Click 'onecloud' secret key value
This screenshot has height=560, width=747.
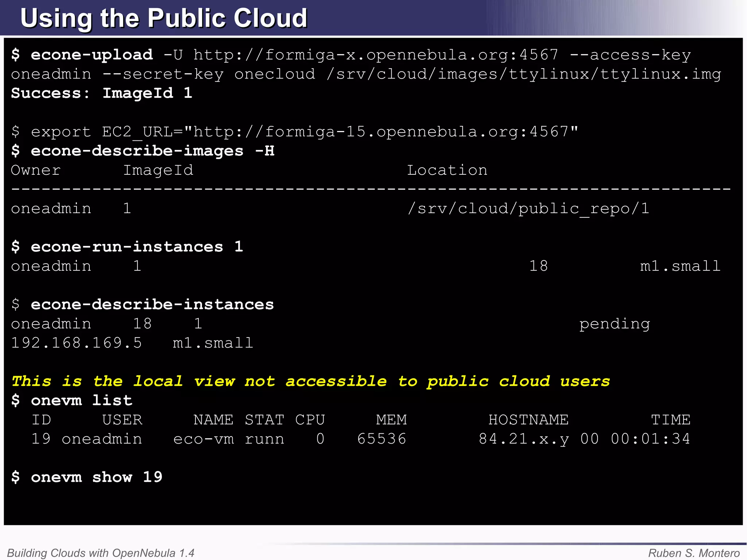(x=275, y=74)
